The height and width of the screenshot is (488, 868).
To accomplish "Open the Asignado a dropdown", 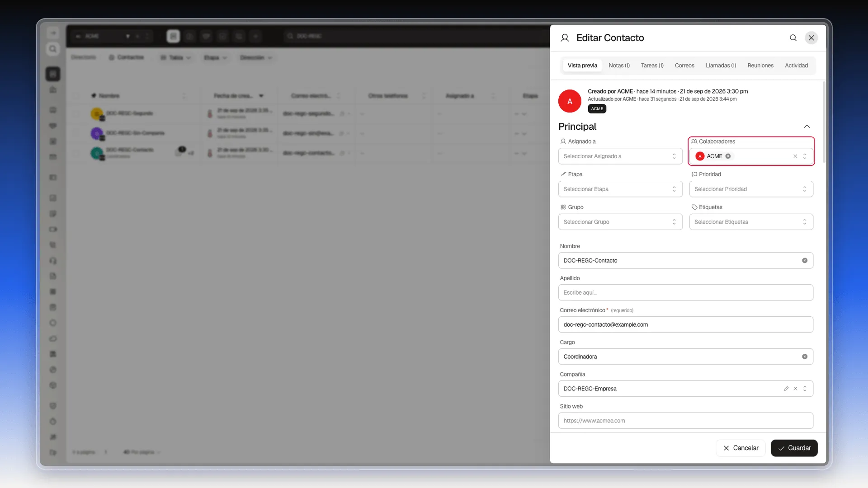I will tap(620, 156).
